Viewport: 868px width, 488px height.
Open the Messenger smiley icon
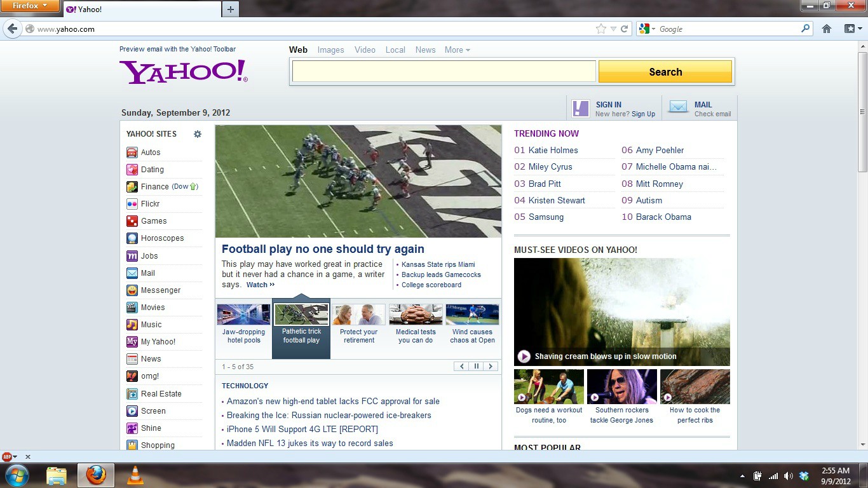point(132,290)
